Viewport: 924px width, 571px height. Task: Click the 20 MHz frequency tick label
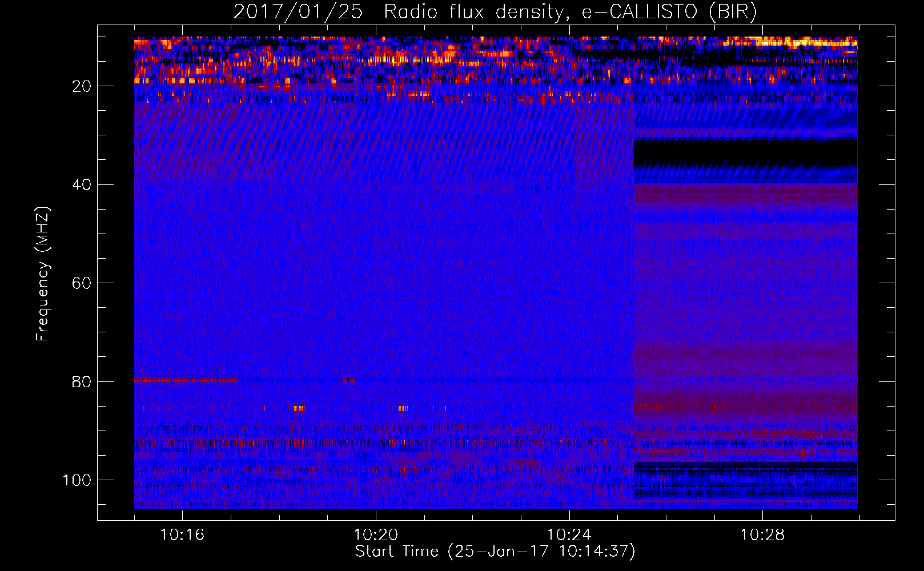coord(82,86)
